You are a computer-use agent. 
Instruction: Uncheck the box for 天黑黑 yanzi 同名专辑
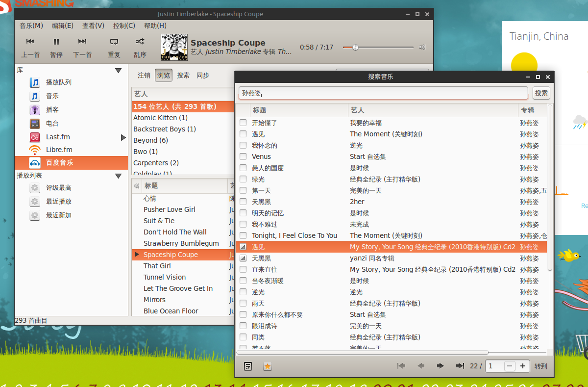243,258
